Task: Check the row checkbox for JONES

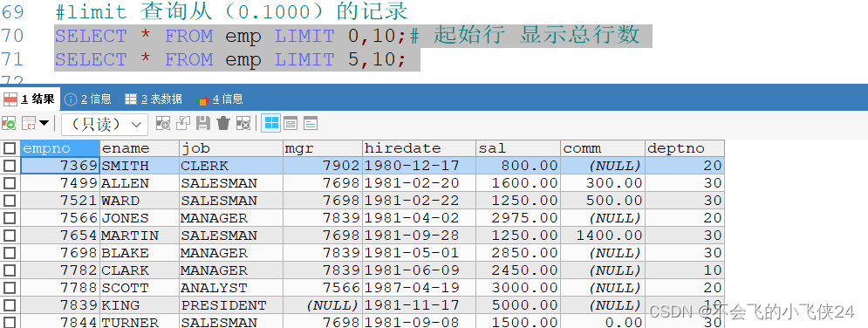Action: click(x=9, y=218)
